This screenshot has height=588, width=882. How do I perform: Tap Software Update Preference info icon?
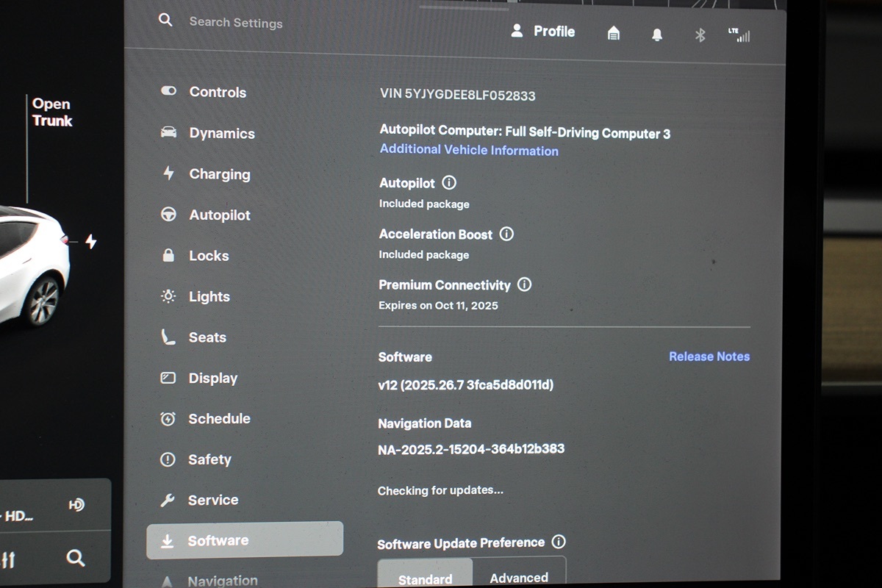pos(559,542)
